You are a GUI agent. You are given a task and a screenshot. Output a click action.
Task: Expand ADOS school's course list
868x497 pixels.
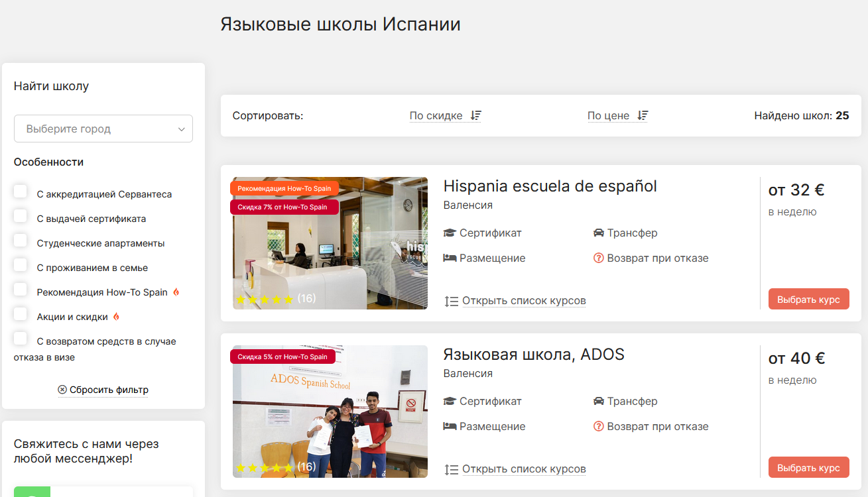coord(523,469)
